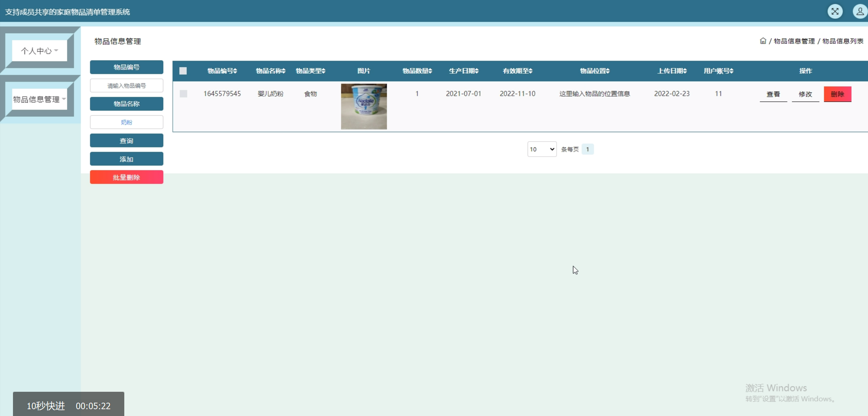Open the baby formula product thumbnail

coord(364,106)
